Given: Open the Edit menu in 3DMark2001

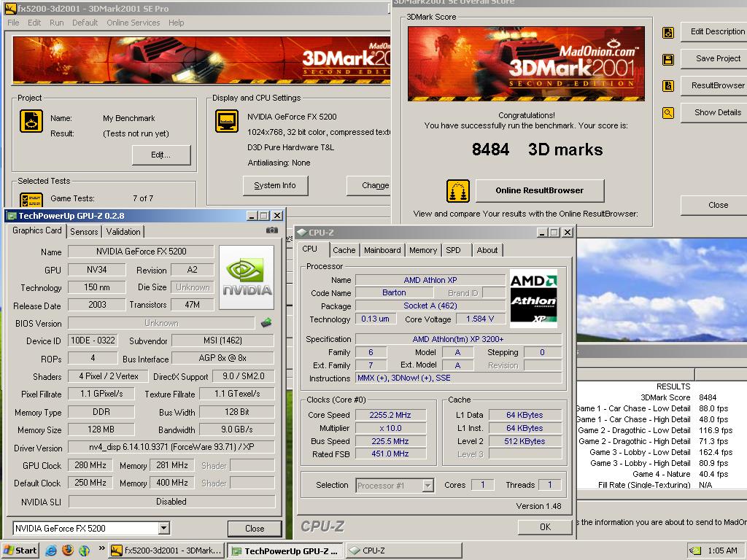Looking at the screenshot, I should (34, 23).
